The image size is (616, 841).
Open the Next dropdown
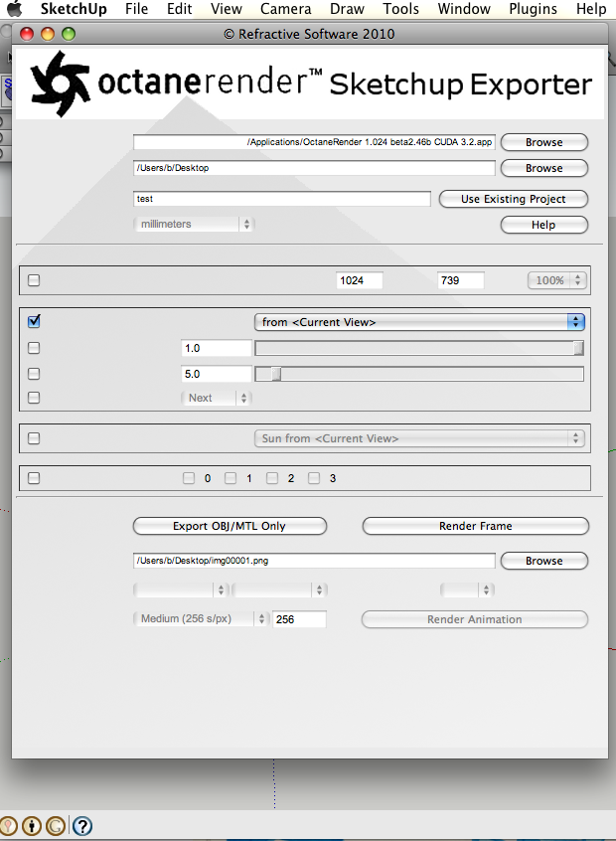coord(216,398)
